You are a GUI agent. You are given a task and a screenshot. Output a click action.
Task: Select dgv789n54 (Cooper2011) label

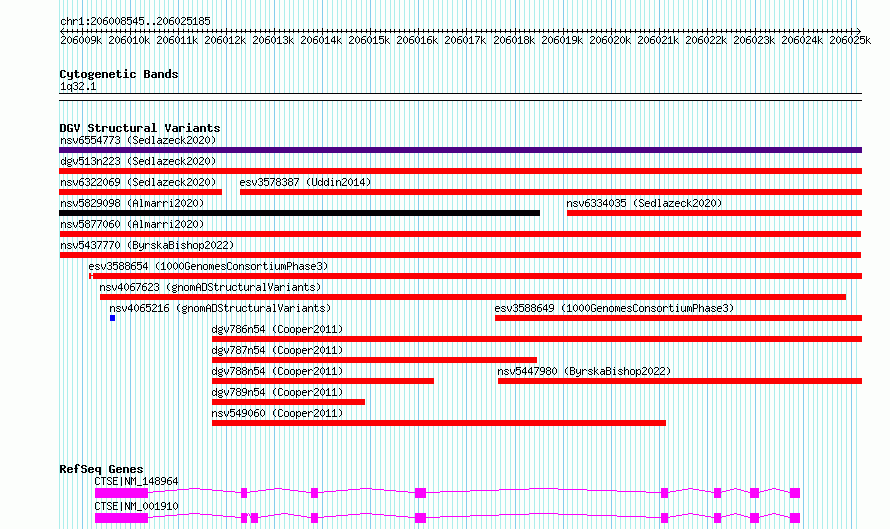tap(277, 392)
